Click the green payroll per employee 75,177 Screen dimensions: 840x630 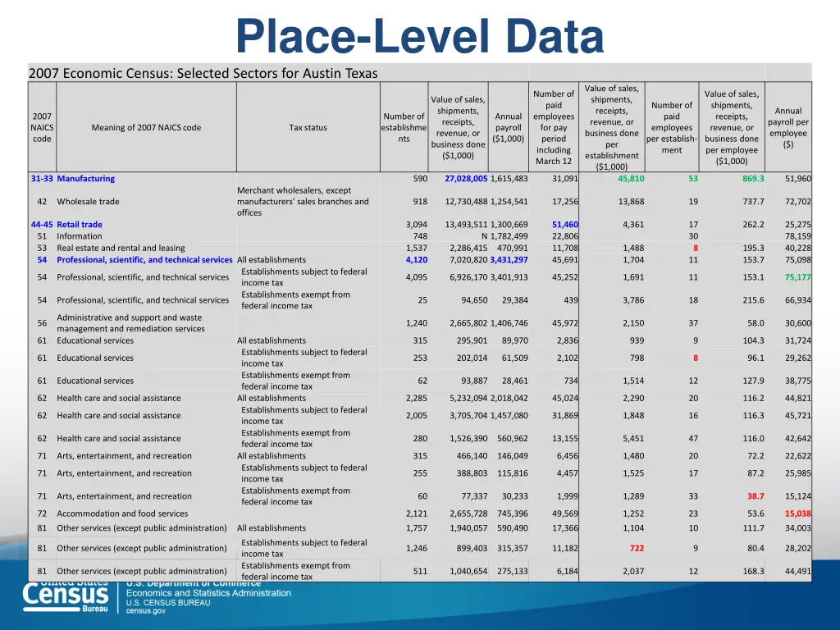pos(797,277)
